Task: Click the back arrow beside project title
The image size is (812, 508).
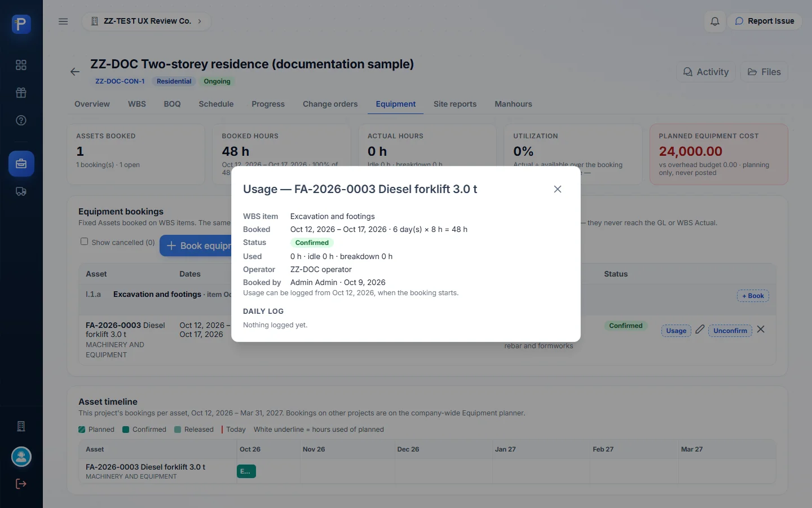Action: pyautogui.click(x=75, y=72)
